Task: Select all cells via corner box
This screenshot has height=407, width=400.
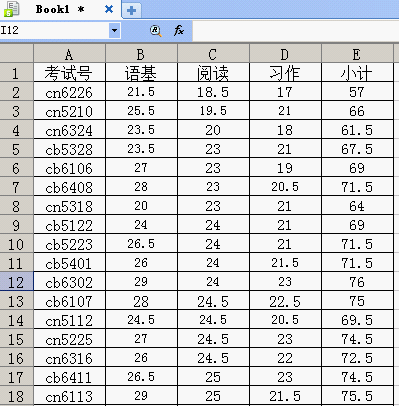Action: point(17,53)
